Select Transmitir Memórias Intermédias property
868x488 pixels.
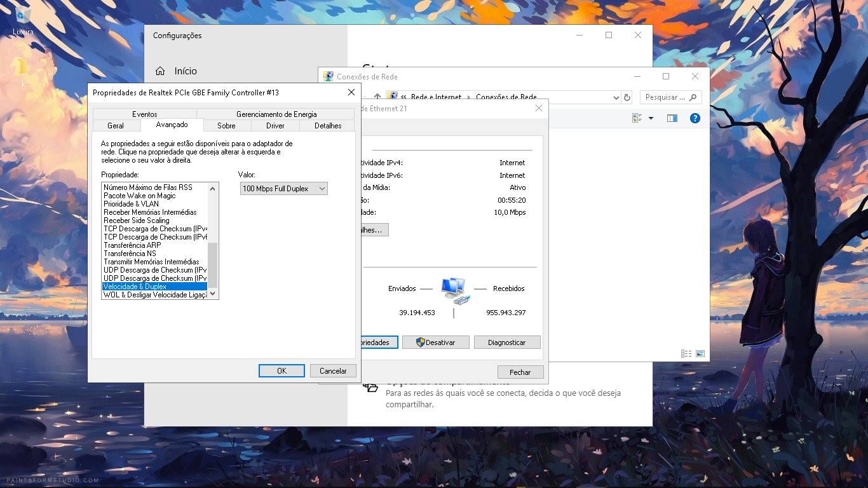[x=151, y=262]
